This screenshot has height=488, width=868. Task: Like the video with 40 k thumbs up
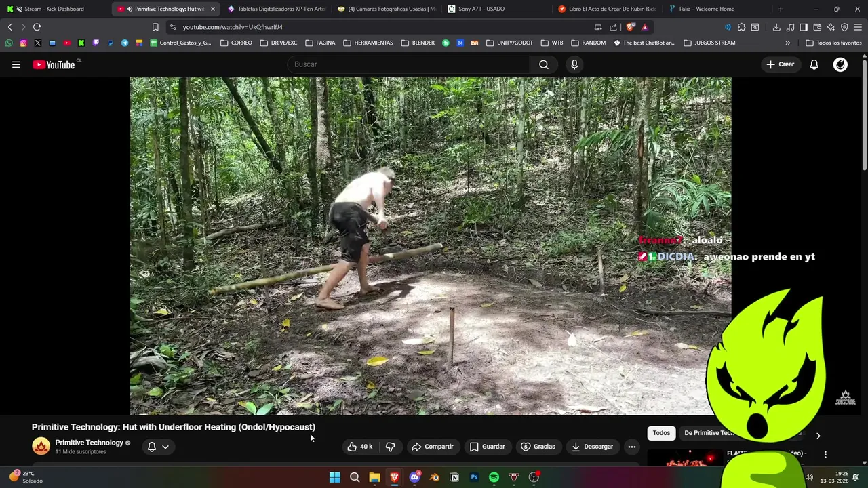(360, 447)
